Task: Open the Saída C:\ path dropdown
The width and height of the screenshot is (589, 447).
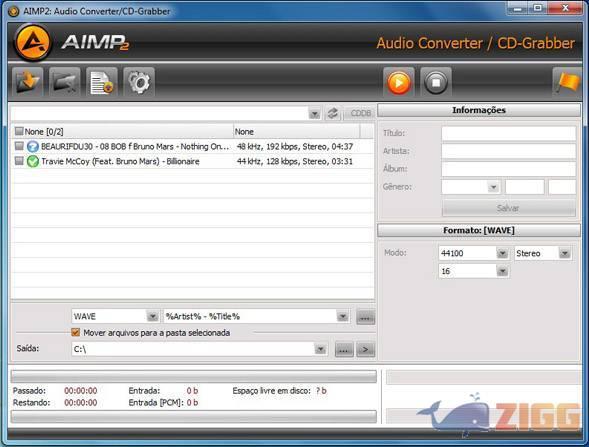Action: tap(320, 349)
